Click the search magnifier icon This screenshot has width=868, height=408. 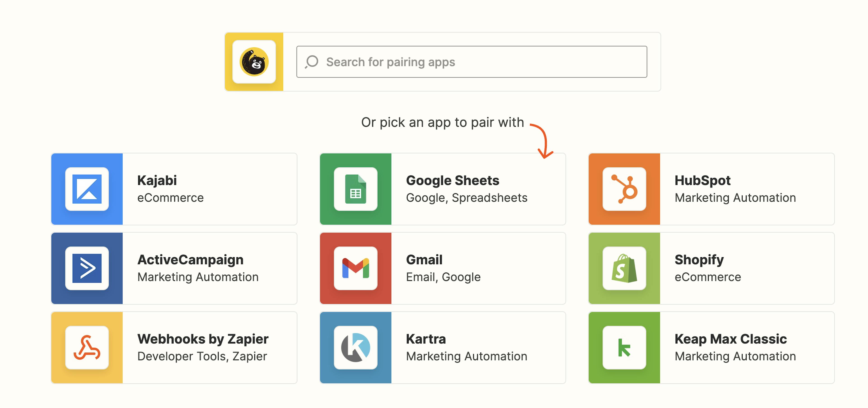312,62
